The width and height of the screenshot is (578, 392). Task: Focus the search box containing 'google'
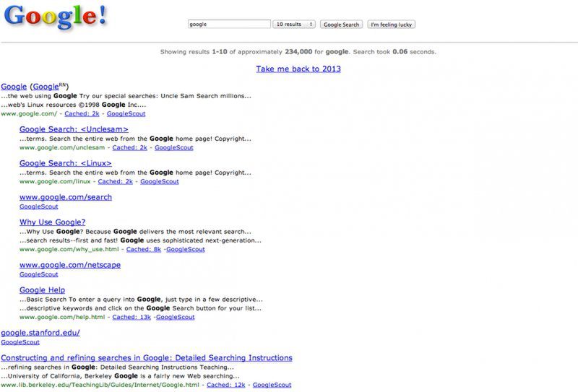[x=229, y=24]
